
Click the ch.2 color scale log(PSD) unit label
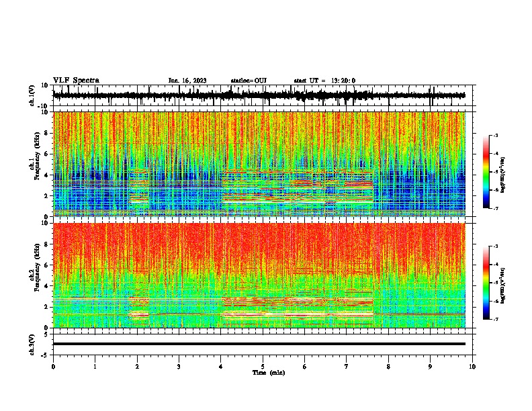(502, 285)
